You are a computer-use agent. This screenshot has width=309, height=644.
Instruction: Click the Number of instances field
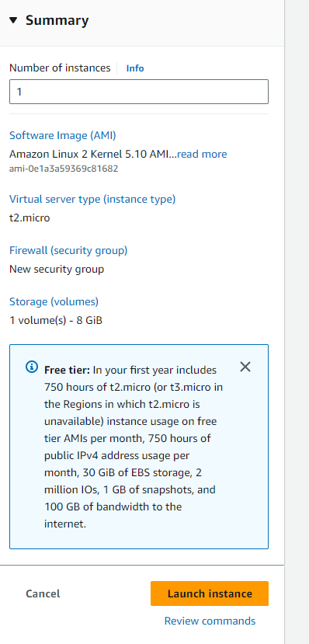pos(139,92)
